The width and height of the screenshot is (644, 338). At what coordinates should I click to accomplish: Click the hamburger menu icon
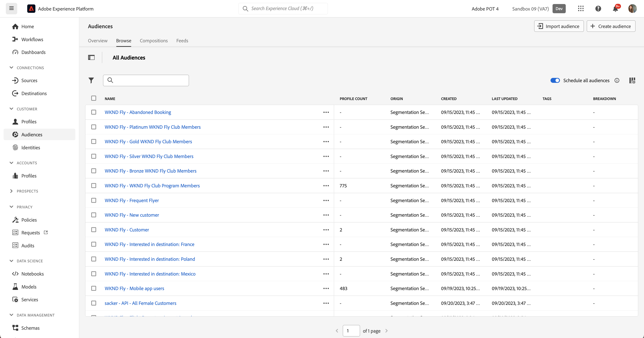point(11,9)
